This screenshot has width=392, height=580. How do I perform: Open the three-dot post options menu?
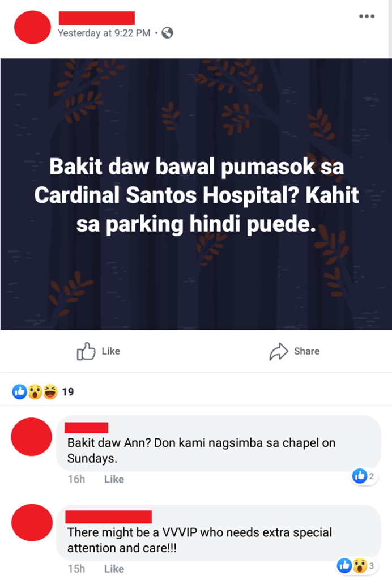(x=367, y=16)
